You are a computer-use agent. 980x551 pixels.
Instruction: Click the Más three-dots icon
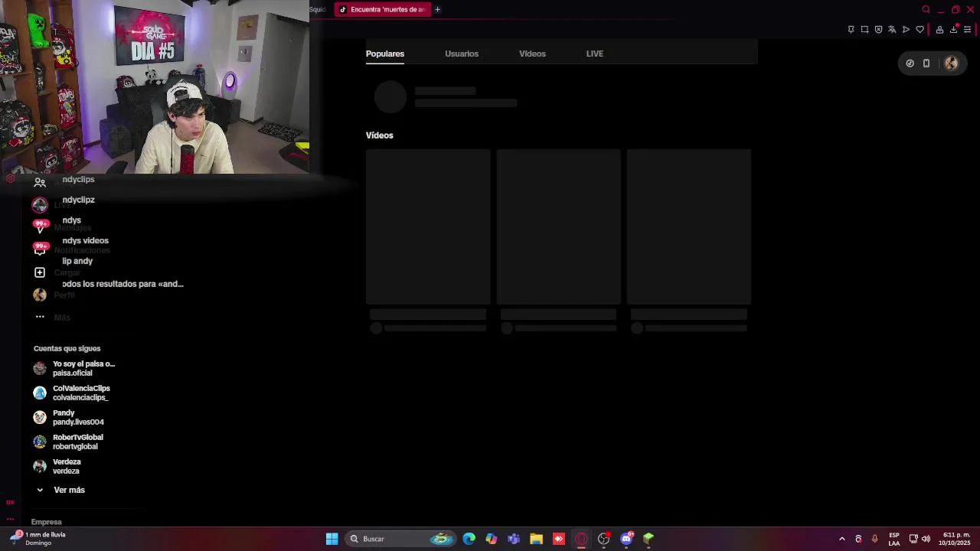click(x=40, y=317)
